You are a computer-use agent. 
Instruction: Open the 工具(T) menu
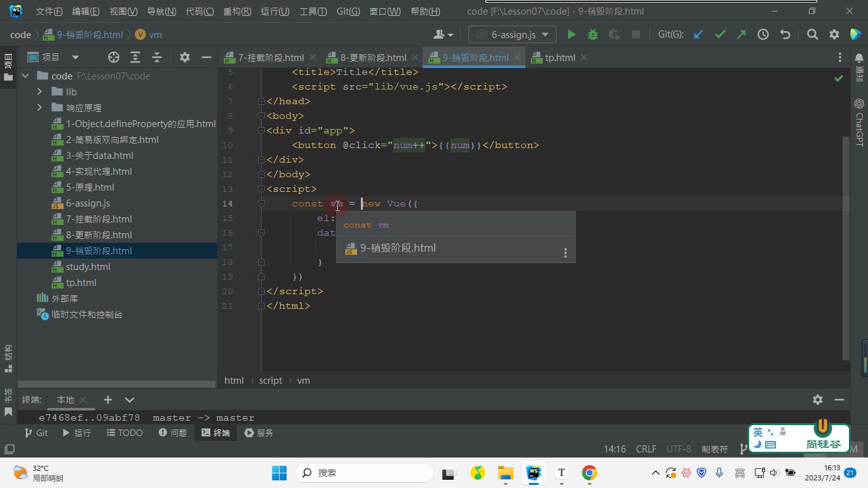pos(313,11)
